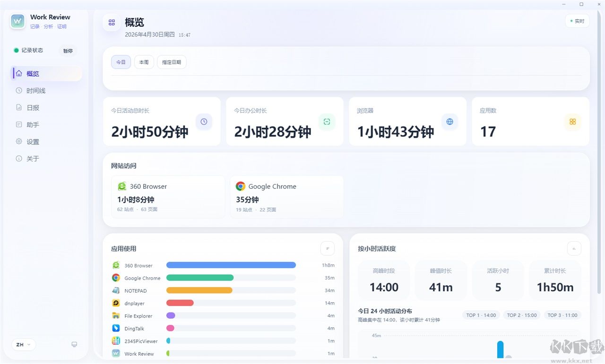Click the 1h50m cumulative duration value

pos(555,287)
